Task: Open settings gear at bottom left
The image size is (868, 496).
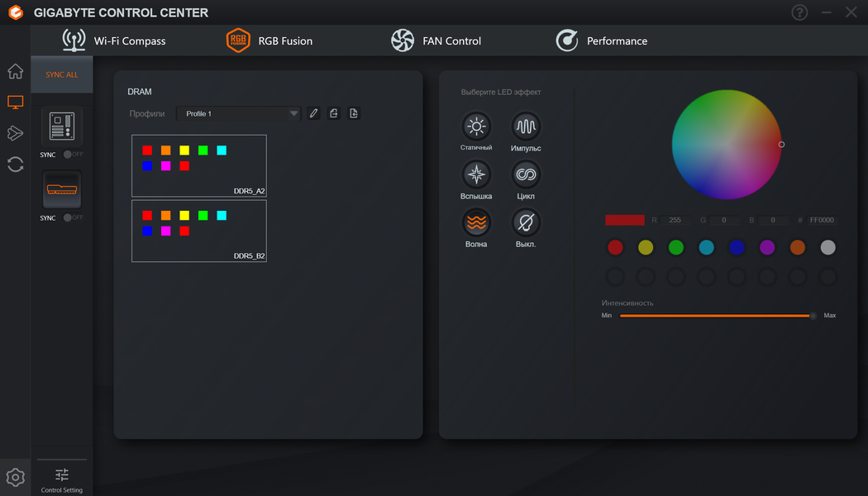Action: tap(16, 477)
